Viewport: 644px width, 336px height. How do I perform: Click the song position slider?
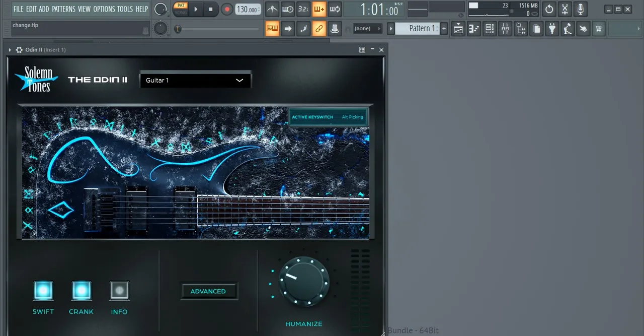point(217,29)
